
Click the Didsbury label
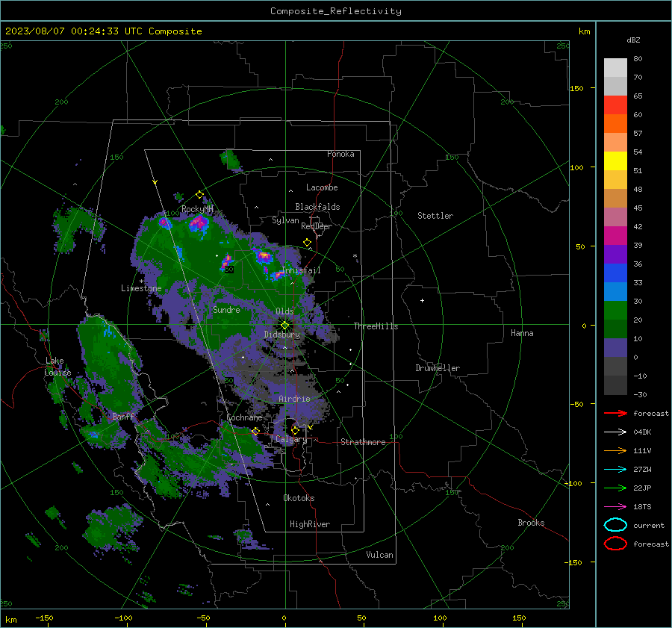[282, 335]
